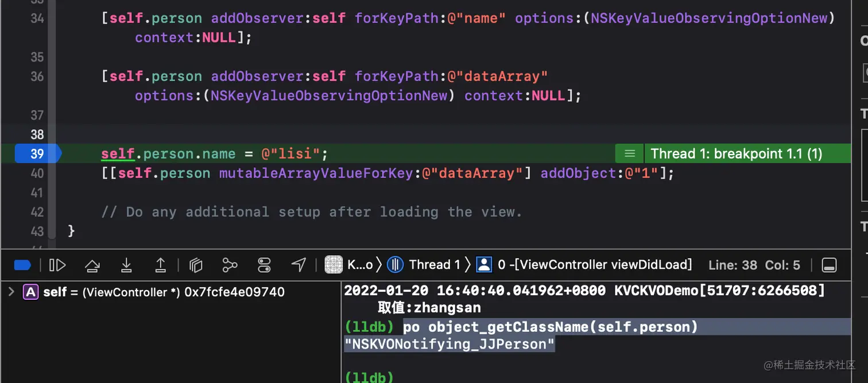Expand the self variable row
This screenshot has width=868, height=383.
click(x=11, y=292)
